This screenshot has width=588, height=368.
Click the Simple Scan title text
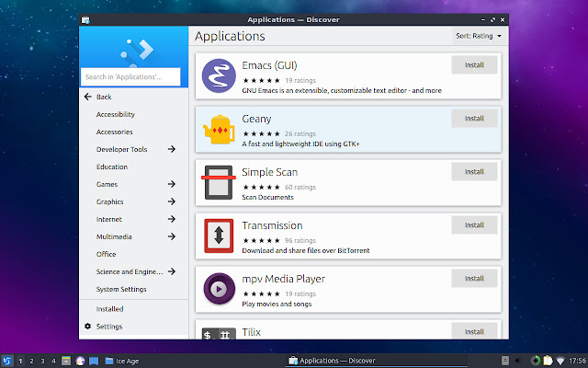269,172
